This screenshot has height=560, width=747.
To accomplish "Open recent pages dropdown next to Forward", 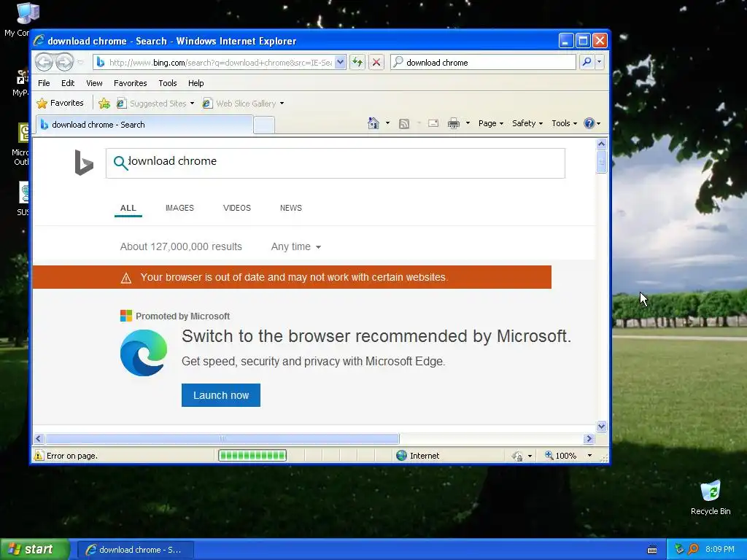I will coord(80,63).
